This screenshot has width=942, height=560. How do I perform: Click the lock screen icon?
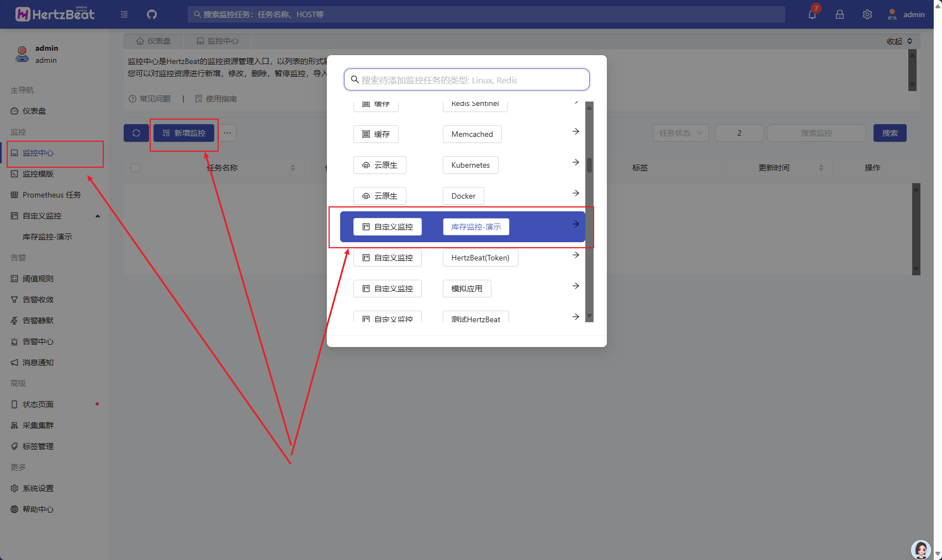(839, 14)
